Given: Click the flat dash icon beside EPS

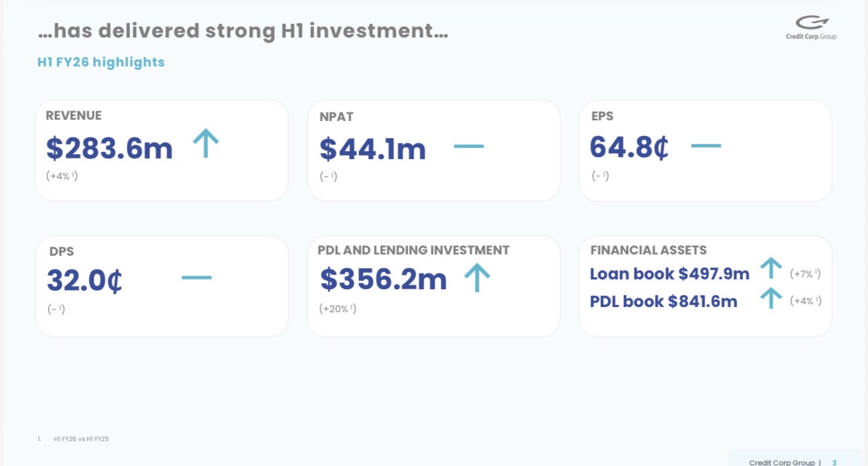Looking at the screenshot, I should [706, 145].
